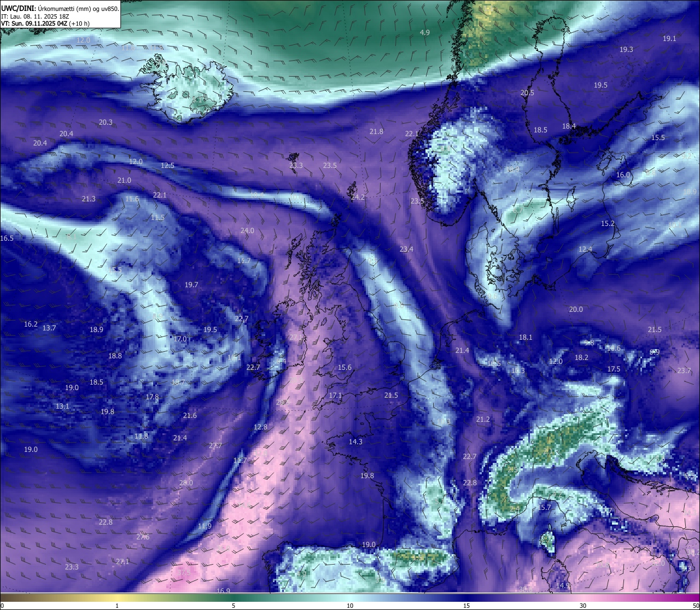Screen dimensions: 700x610
Task: Click the 4.9 value near the top
Action: click(x=424, y=33)
